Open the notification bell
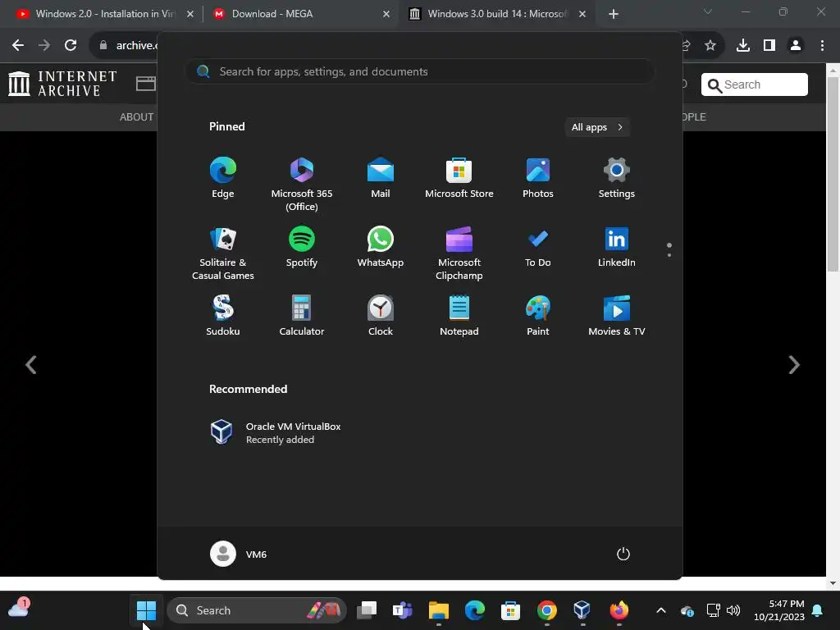The height and width of the screenshot is (630, 840). point(818,610)
